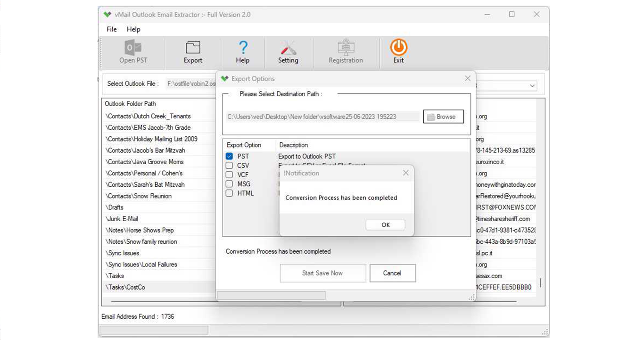Click Cancel in Export Options
This screenshot has width=644, height=340.
[392, 273]
